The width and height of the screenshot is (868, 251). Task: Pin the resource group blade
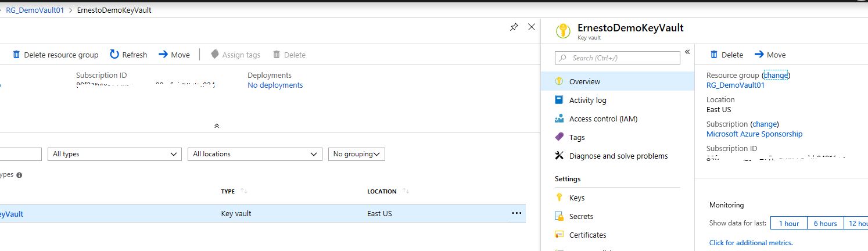(514, 27)
